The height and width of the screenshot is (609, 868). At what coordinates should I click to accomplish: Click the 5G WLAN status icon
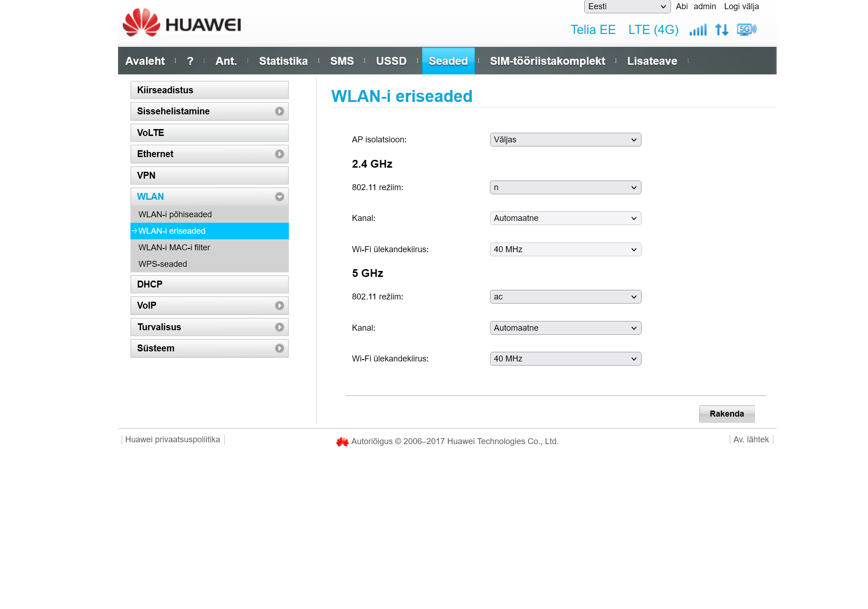coord(747,29)
